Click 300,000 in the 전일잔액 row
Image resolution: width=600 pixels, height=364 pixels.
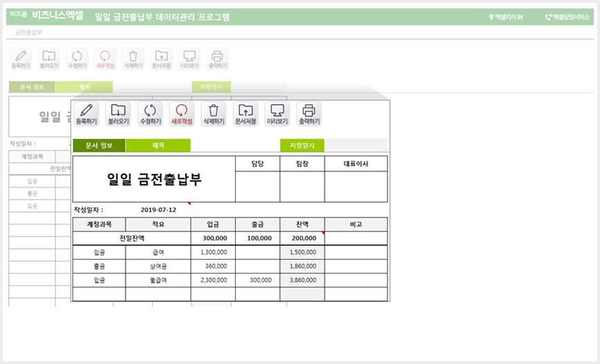tap(213, 238)
